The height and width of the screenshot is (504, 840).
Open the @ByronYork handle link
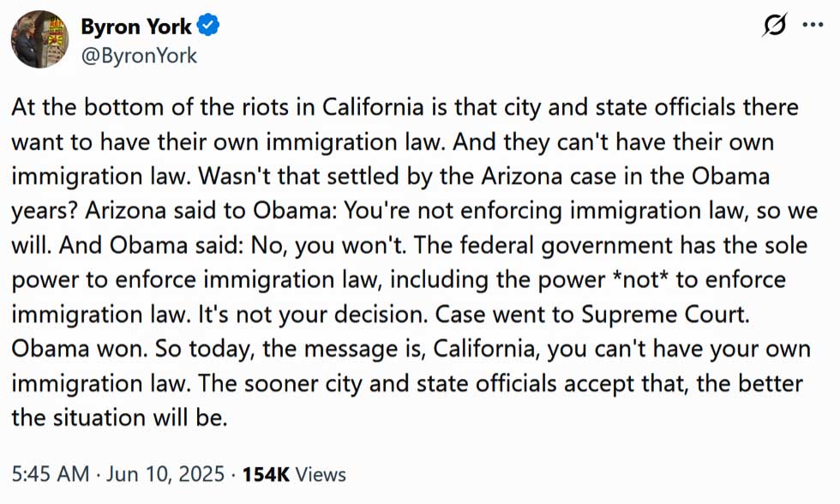point(139,56)
